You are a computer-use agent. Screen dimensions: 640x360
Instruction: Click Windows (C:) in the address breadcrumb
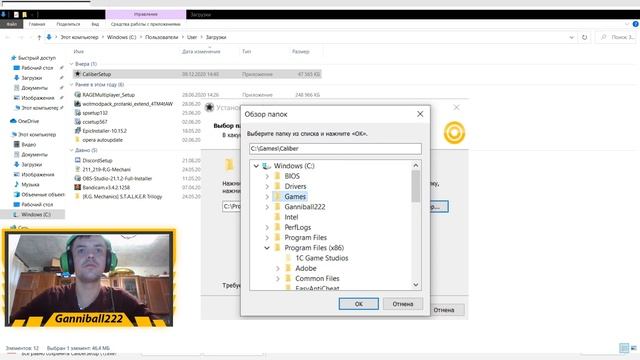coord(121,37)
